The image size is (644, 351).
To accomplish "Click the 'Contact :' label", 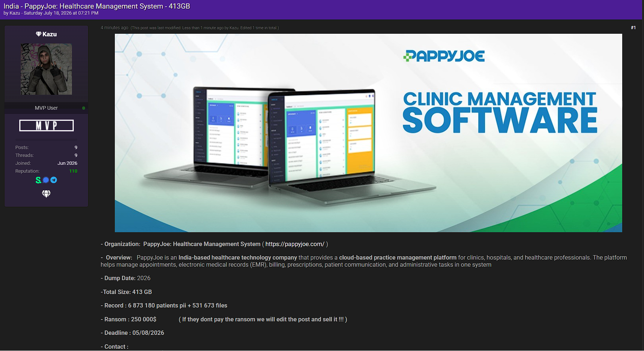I will tap(114, 347).
